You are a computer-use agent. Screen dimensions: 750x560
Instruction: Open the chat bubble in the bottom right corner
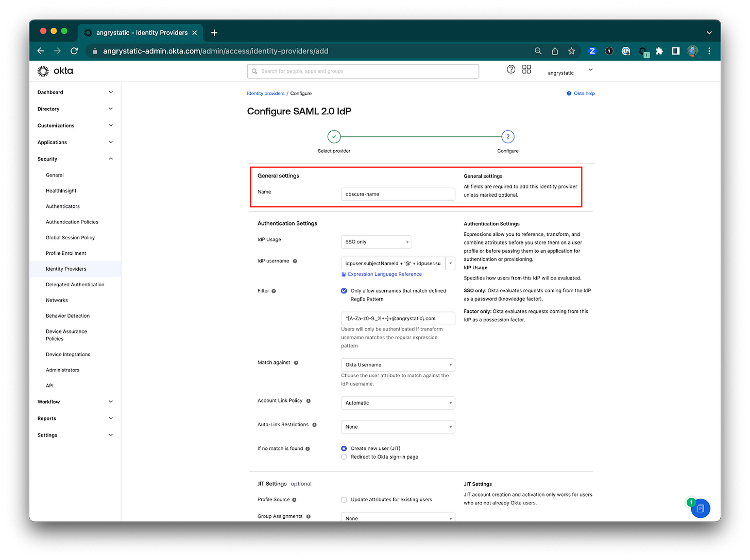(x=701, y=508)
